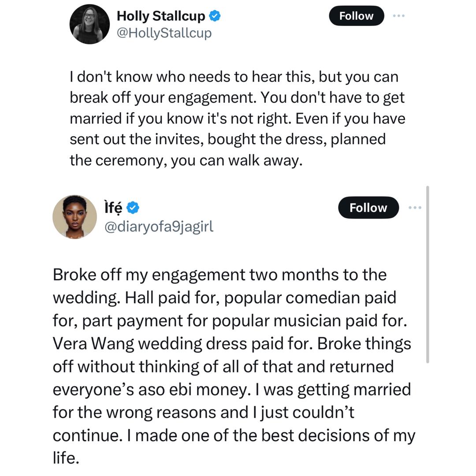476x476 pixels.
Task: Follow the diaryofa9jagirl account
Action: coord(368,208)
